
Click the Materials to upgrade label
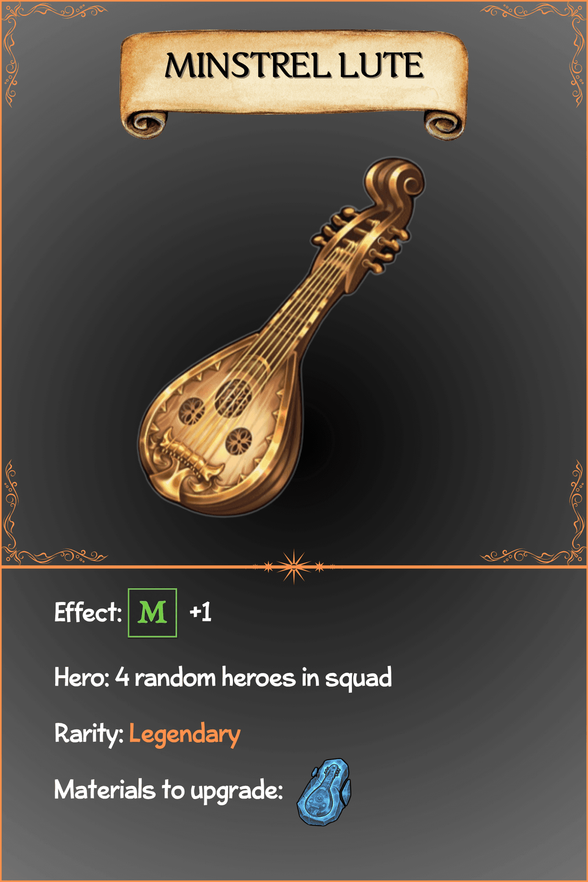(168, 790)
